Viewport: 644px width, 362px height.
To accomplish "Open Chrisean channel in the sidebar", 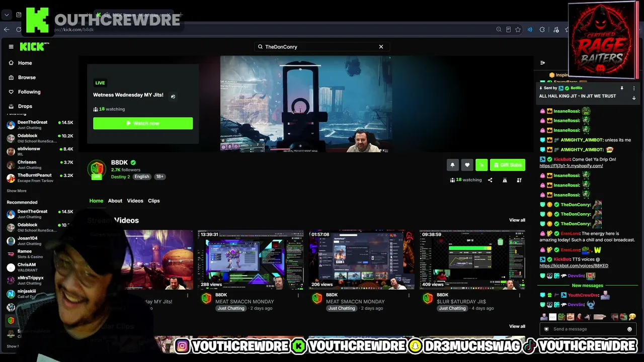I will [39, 165].
